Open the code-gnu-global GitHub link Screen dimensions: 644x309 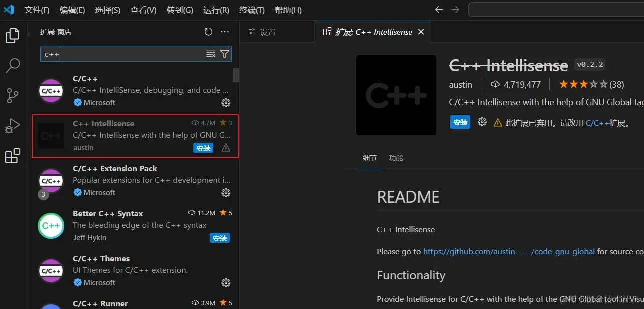[x=509, y=252]
